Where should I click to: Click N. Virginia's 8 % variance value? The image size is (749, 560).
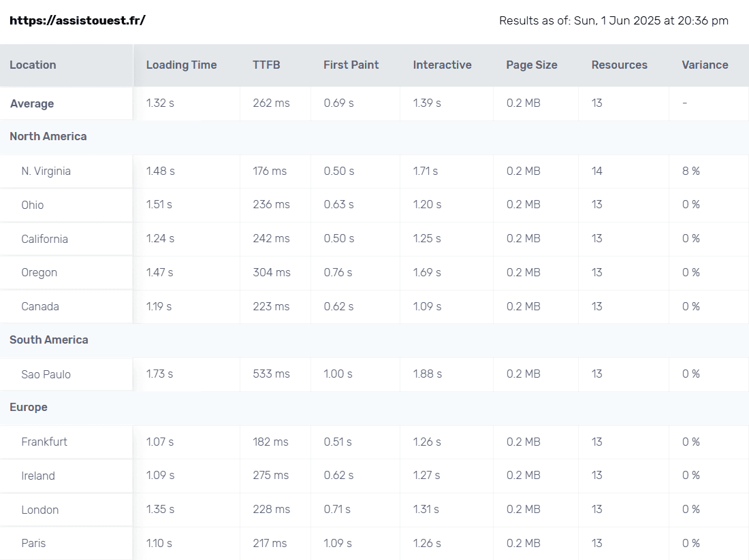point(690,171)
